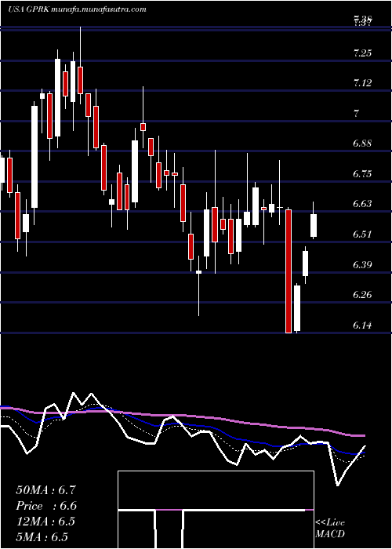The height and width of the screenshot is (549, 392).
Task: Click the tall red candle near 6.14
Action: 289,271
